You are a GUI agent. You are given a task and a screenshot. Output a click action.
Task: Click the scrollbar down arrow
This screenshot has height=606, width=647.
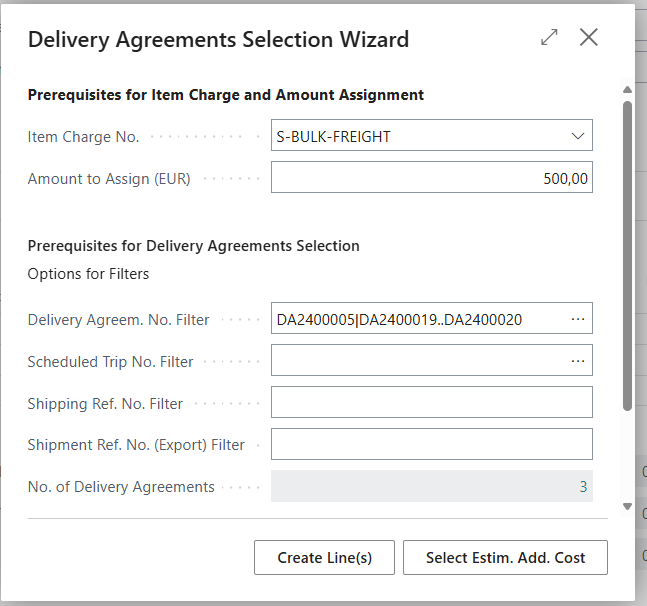tap(627, 506)
